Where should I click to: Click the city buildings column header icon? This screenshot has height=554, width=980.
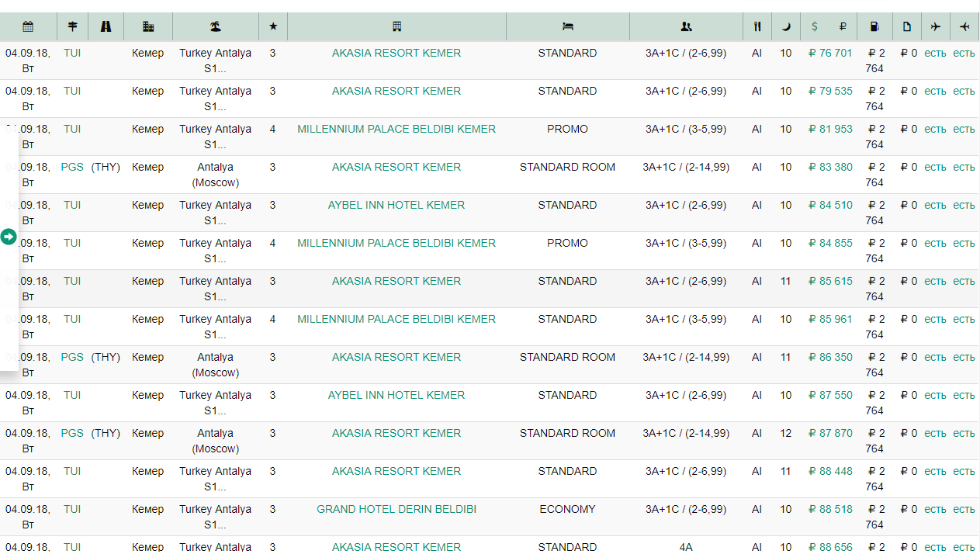(x=148, y=26)
